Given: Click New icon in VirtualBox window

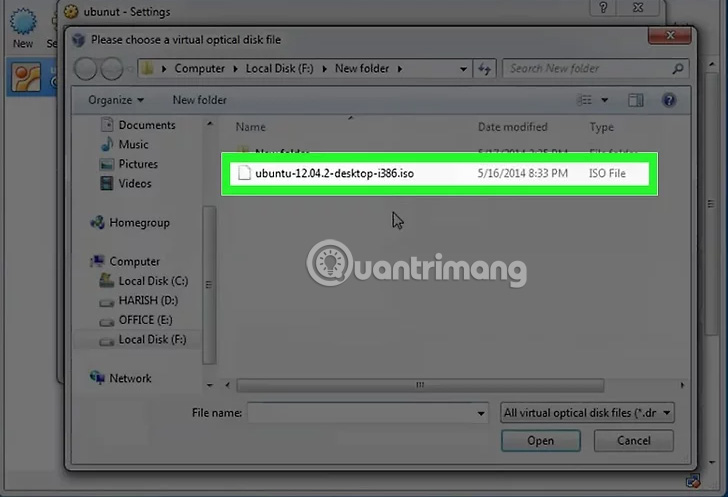Looking at the screenshot, I should (23, 26).
